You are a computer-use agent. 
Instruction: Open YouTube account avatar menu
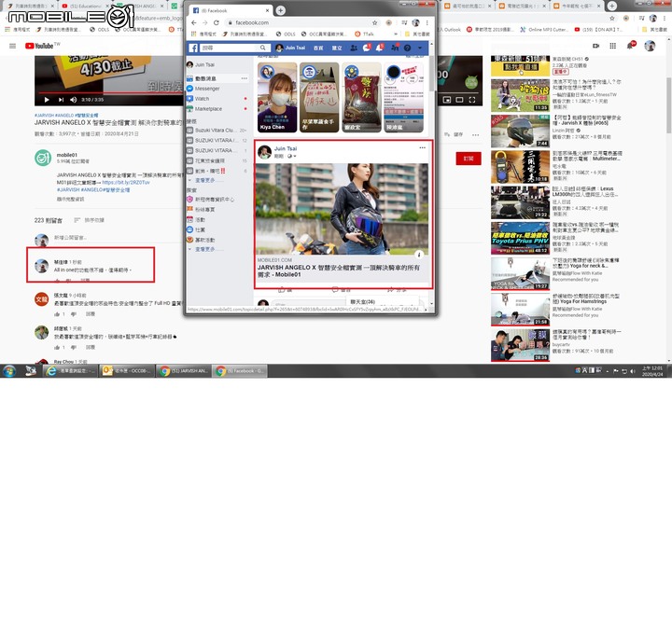pos(650,46)
